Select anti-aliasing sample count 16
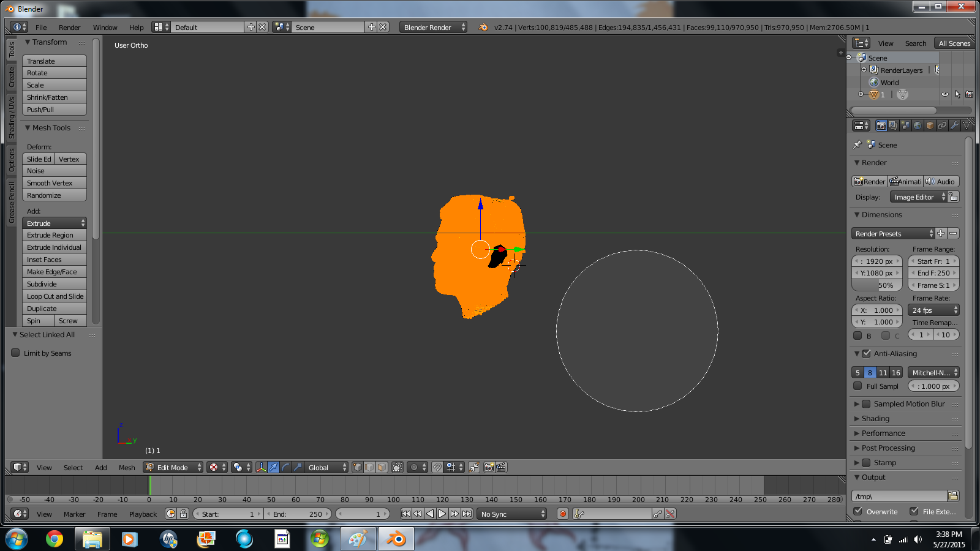 click(x=895, y=372)
